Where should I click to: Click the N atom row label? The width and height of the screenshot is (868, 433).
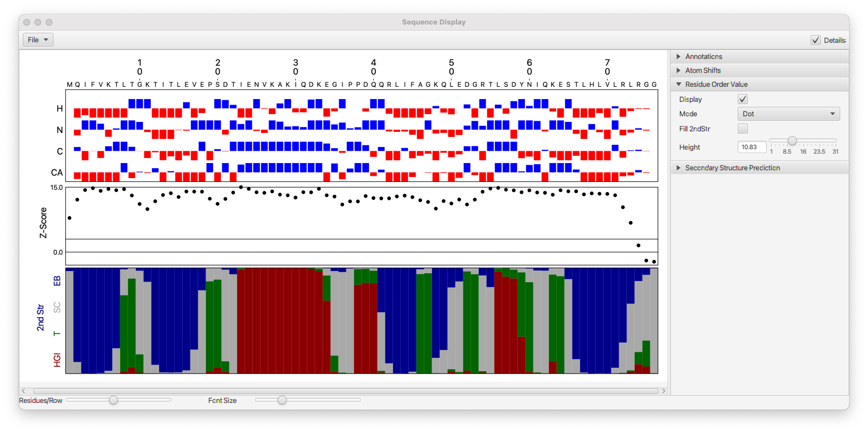tap(60, 130)
